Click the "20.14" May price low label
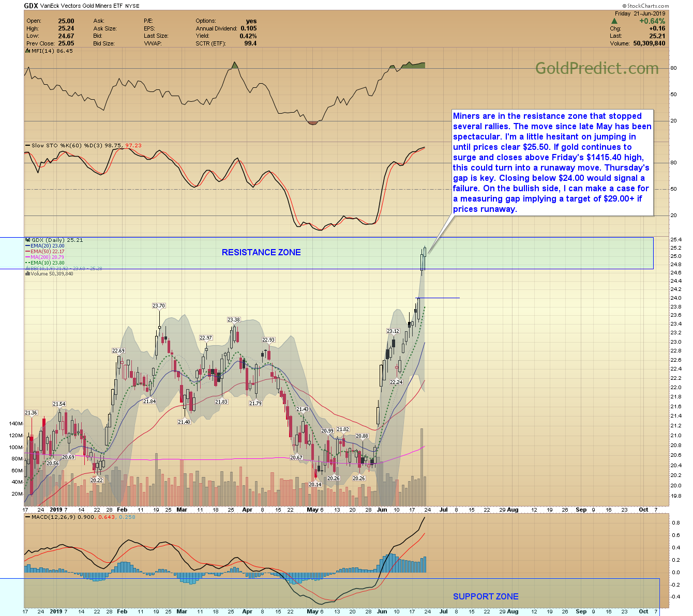 (x=315, y=485)
